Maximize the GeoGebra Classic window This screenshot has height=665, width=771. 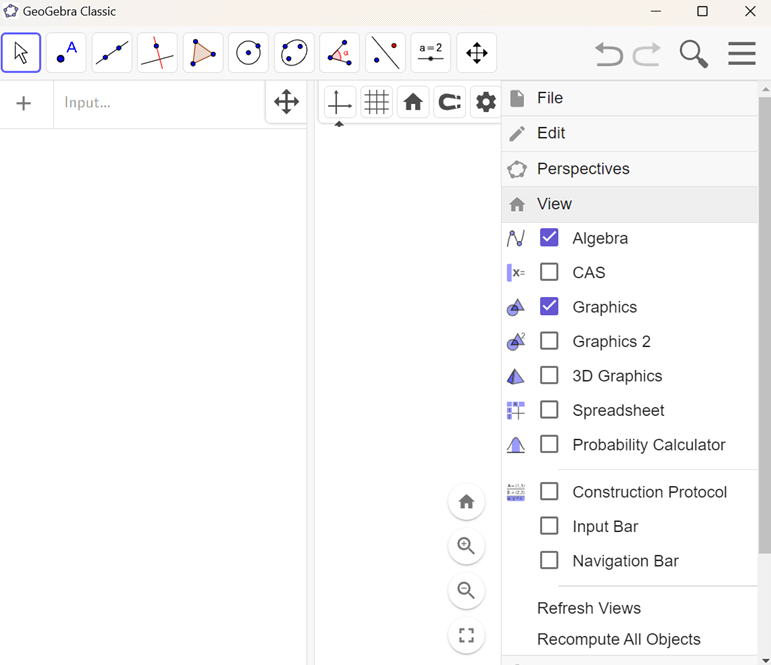[703, 11]
